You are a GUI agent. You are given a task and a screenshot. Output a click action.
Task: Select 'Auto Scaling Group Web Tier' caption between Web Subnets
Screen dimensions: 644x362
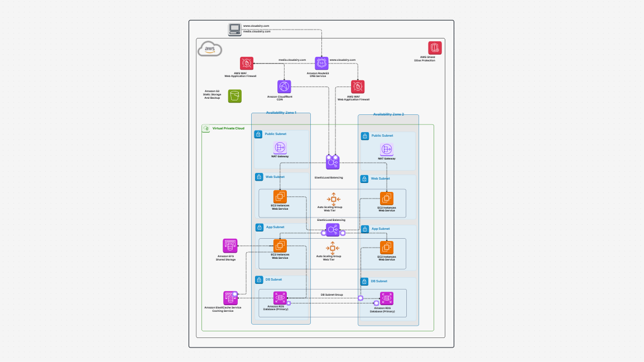click(x=330, y=209)
